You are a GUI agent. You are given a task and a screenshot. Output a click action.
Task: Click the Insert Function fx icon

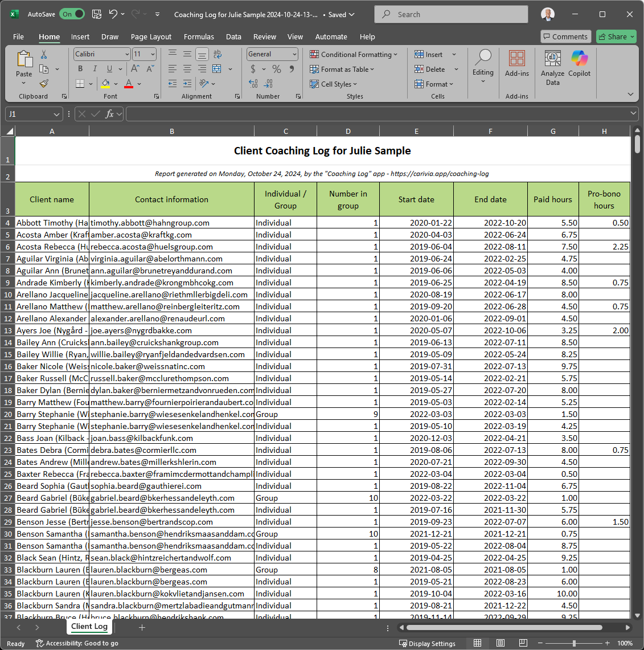109,114
